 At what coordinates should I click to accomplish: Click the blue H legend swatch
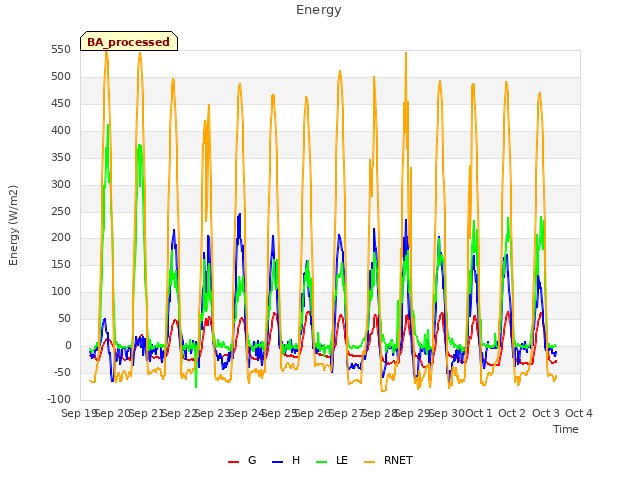tap(277, 462)
